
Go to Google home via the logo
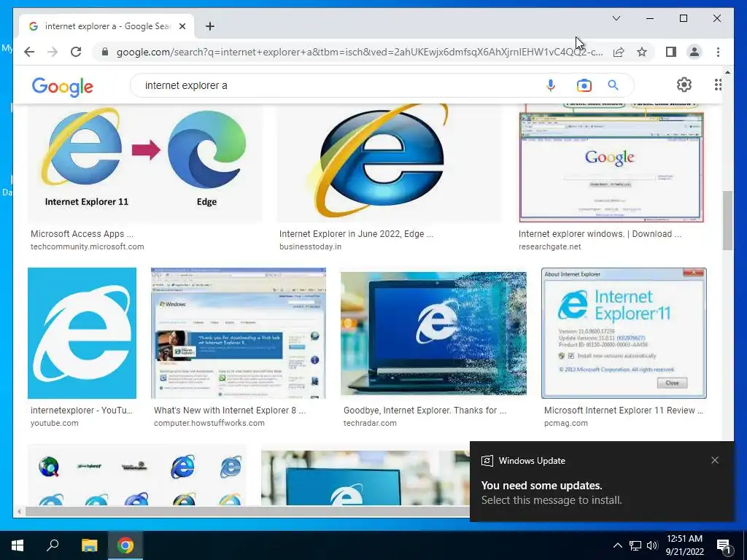[x=63, y=87]
